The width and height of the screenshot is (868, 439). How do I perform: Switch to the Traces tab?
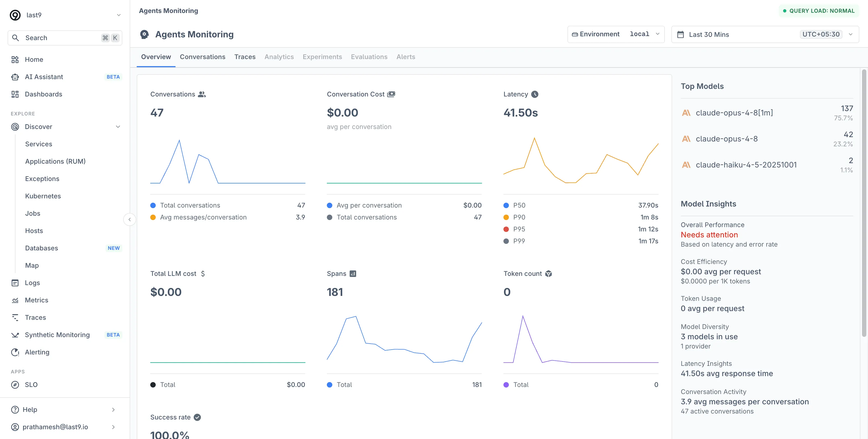pyautogui.click(x=245, y=57)
